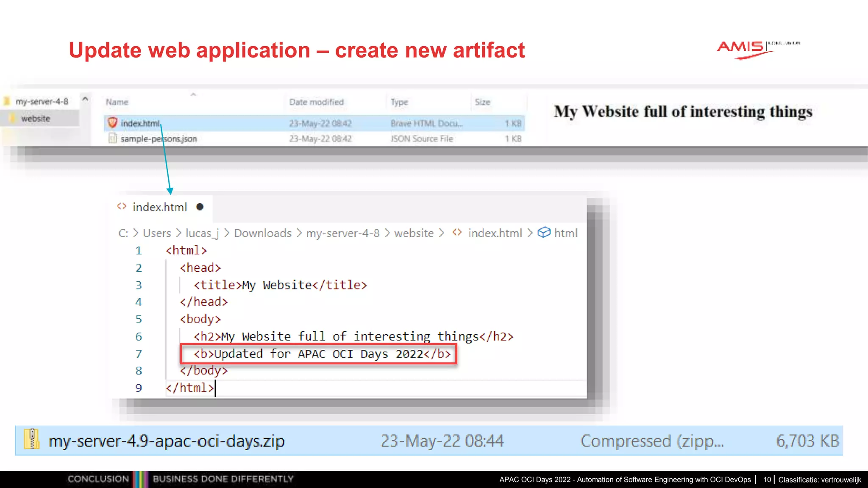Click the 23-May-22 08:44 date cell
This screenshot has width=868, height=488.
click(442, 441)
